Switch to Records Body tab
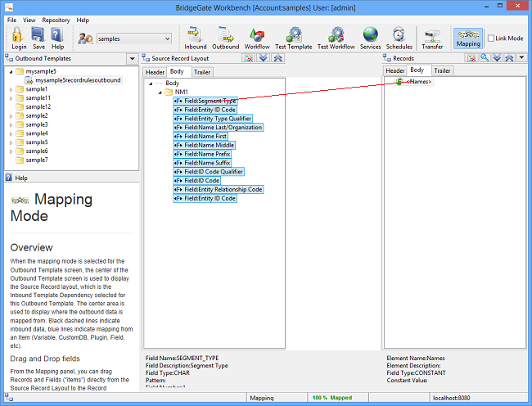The height and width of the screenshot is (406, 532). (417, 70)
